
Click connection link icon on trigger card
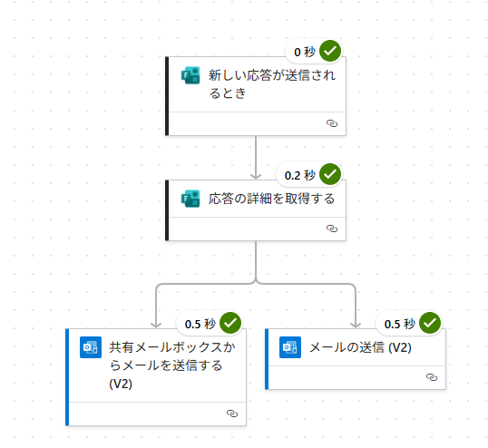332,123
